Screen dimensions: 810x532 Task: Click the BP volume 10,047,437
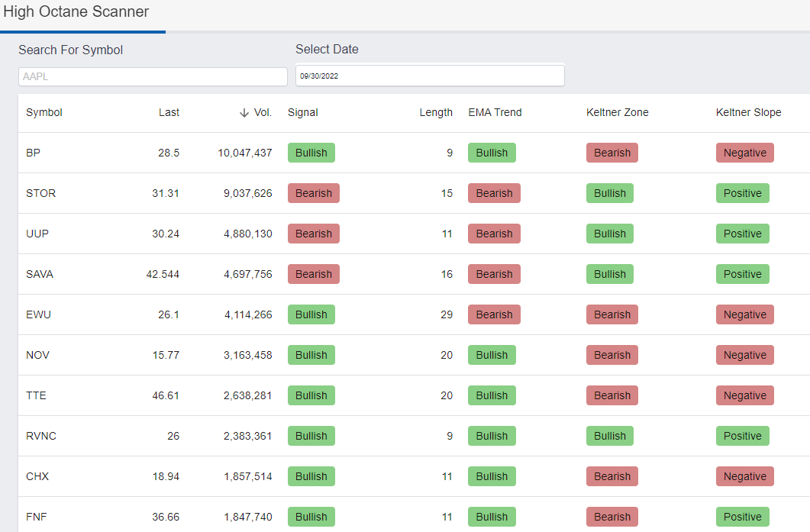(x=245, y=153)
